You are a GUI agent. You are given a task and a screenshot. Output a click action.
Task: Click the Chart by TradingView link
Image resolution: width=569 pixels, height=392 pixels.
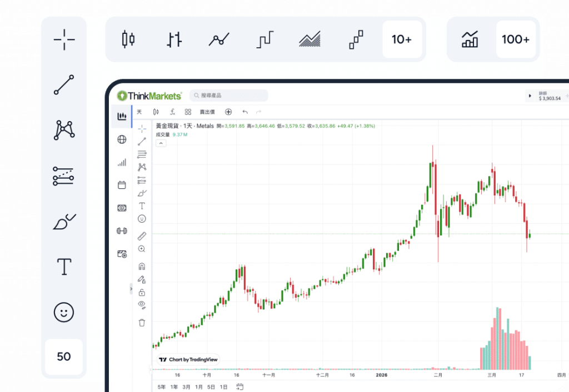[187, 359]
